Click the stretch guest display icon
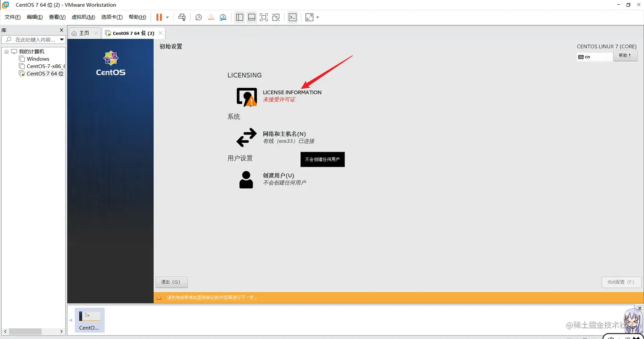The width and height of the screenshot is (644, 339). coord(310,17)
